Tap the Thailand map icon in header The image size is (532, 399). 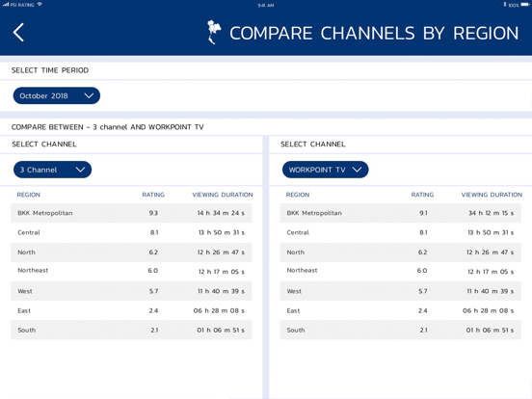[214, 32]
